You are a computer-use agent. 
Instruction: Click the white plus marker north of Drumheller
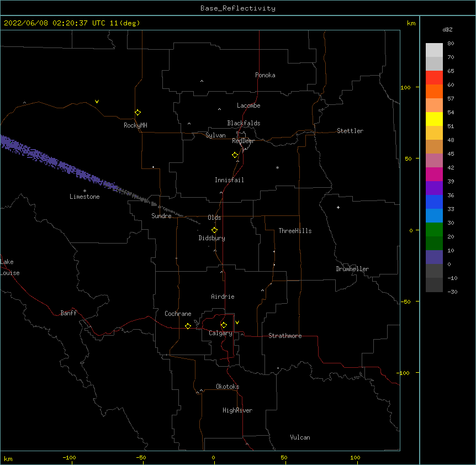(338, 207)
